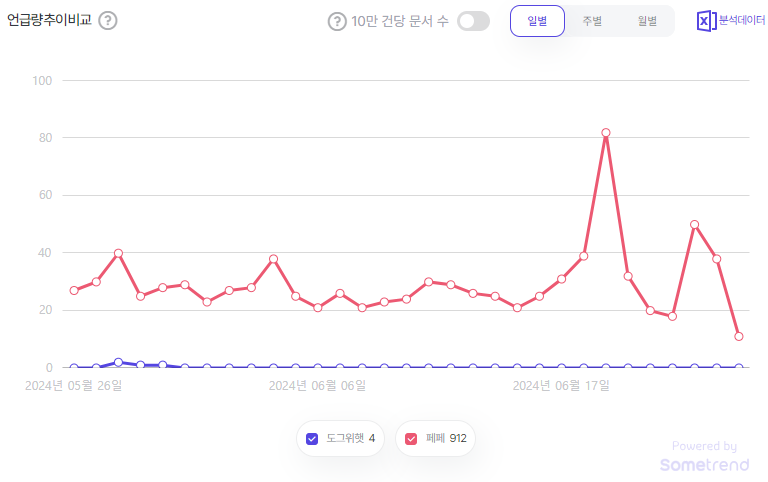
Task: Click the 2024년 06월 17일 axis label
Action: tap(561, 386)
